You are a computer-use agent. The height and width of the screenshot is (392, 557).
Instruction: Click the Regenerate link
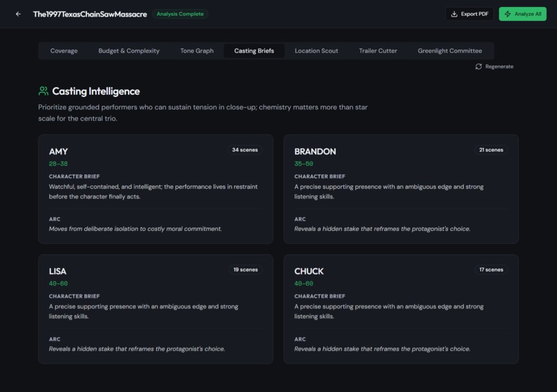point(494,66)
